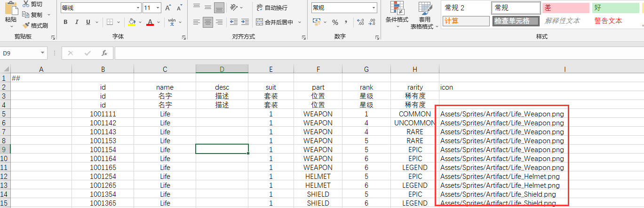The image size is (644, 208).
Task: Toggle wrap text (自动换行)
Action: click(x=271, y=8)
